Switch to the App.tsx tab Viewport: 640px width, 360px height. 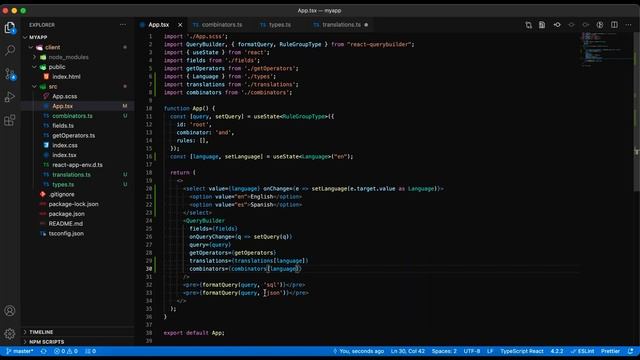(158, 25)
